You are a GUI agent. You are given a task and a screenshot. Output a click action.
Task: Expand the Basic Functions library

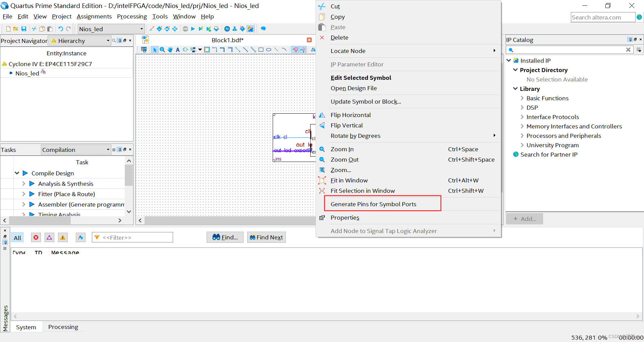(x=522, y=98)
